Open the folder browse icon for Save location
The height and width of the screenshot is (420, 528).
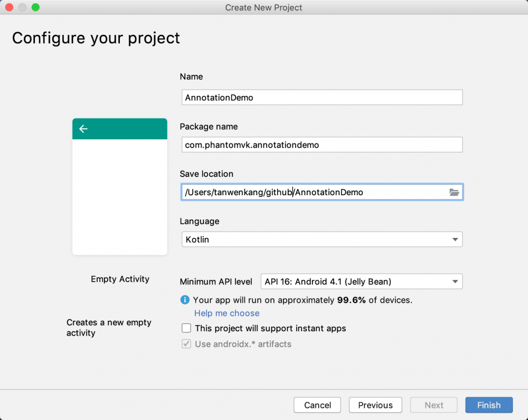point(454,193)
